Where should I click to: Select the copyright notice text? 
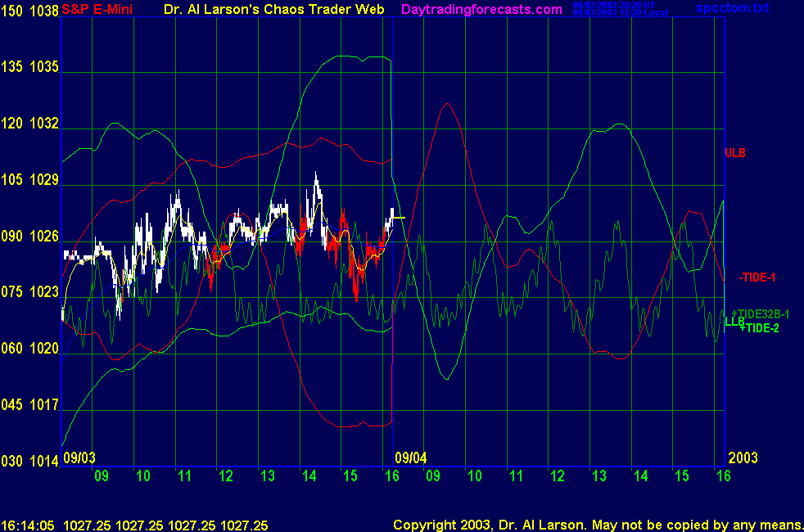596,524
